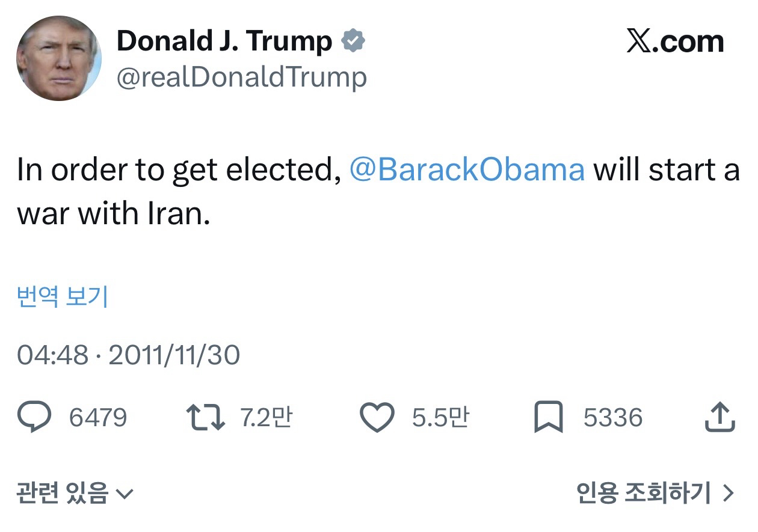Click the tweet text about Iran

(x=180, y=192)
